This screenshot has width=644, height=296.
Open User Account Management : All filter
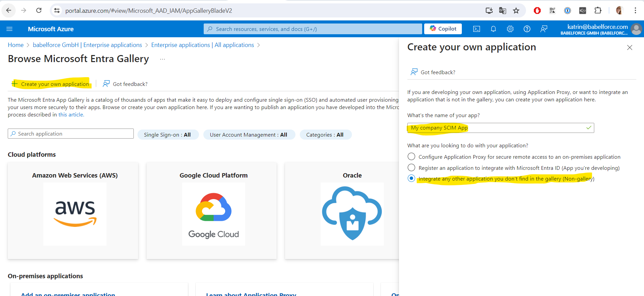pyautogui.click(x=249, y=135)
